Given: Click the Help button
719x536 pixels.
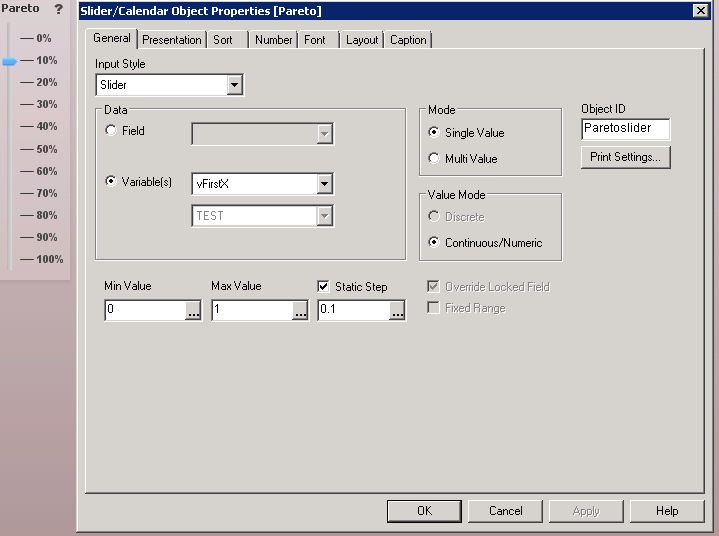Looking at the screenshot, I should (667, 511).
